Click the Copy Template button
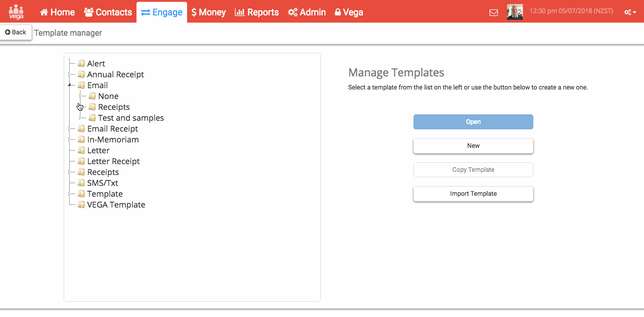Image resolution: width=644 pixels, height=317 pixels. tap(473, 170)
